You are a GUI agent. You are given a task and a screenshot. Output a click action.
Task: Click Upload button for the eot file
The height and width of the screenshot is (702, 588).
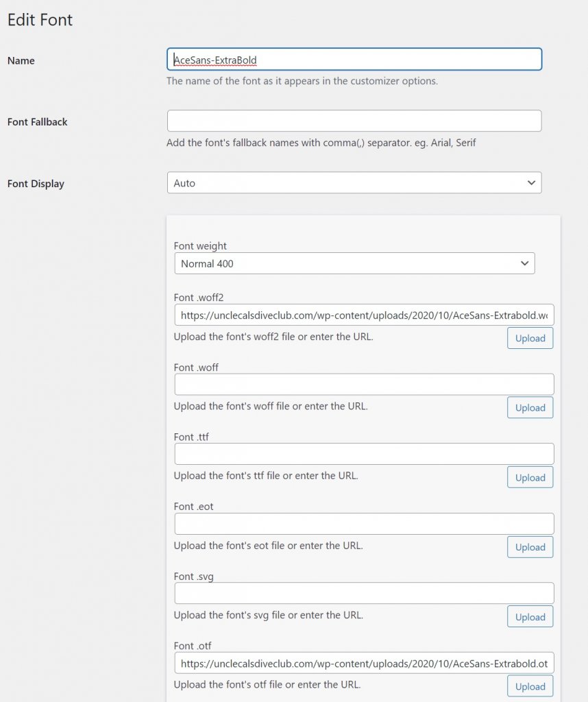(x=530, y=546)
